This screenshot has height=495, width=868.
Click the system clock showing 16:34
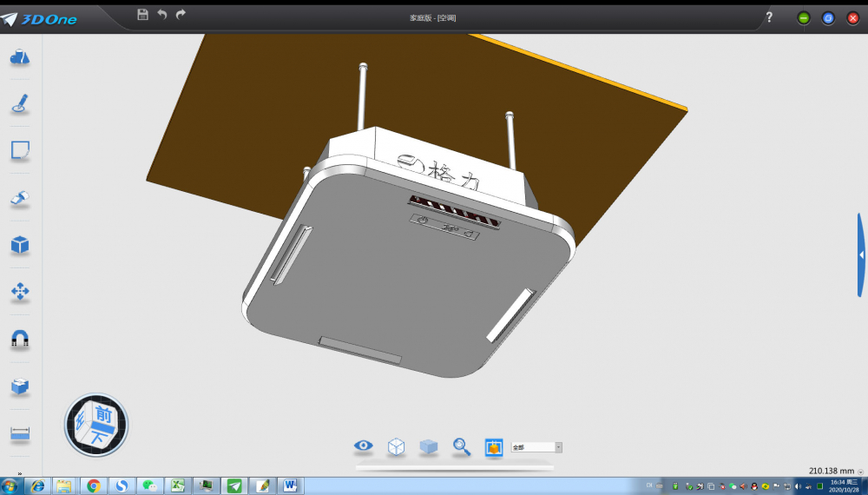click(x=844, y=486)
